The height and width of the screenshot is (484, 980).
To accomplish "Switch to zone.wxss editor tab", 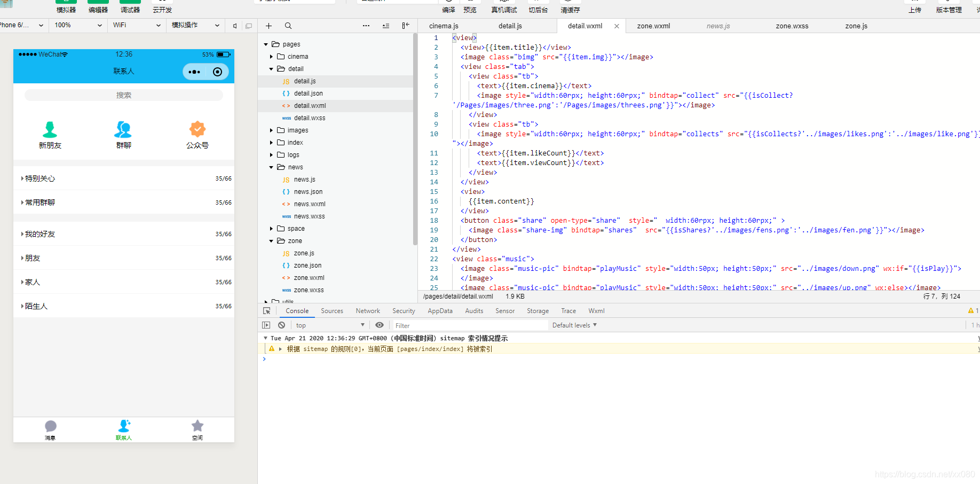I will 792,26.
